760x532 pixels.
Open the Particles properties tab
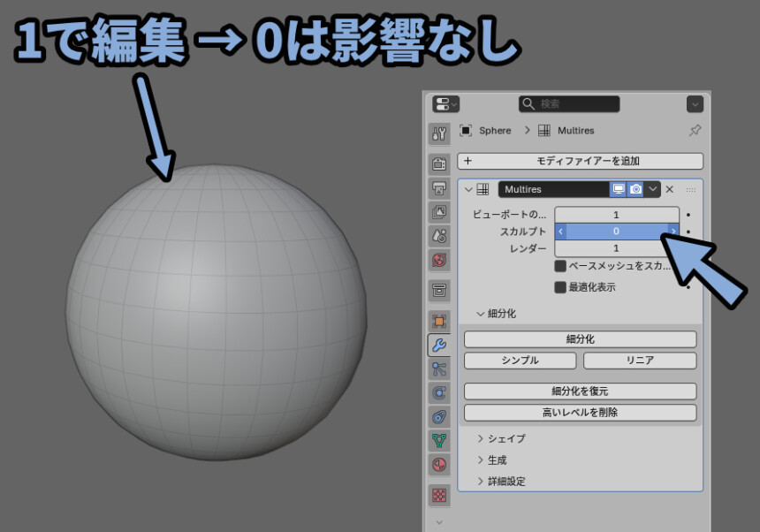(439, 369)
